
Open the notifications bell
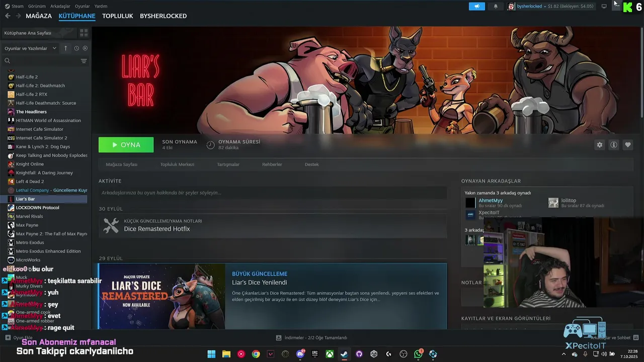pos(496,6)
